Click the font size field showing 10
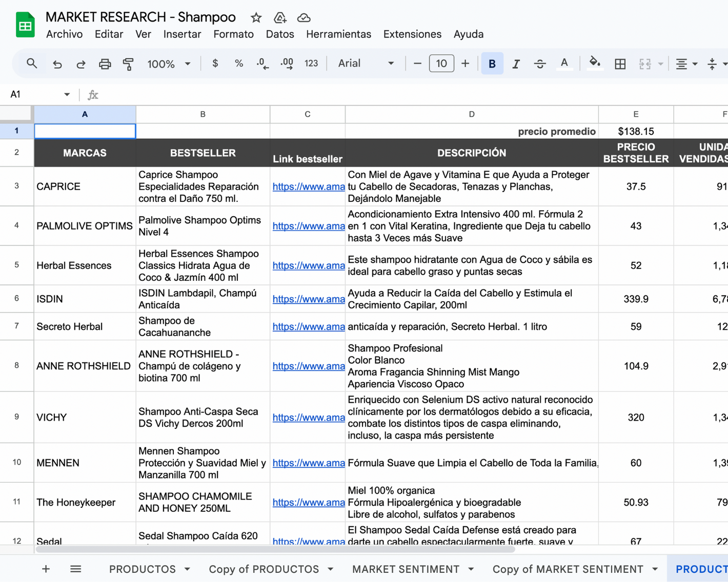The height and width of the screenshot is (582, 728). click(441, 64)
